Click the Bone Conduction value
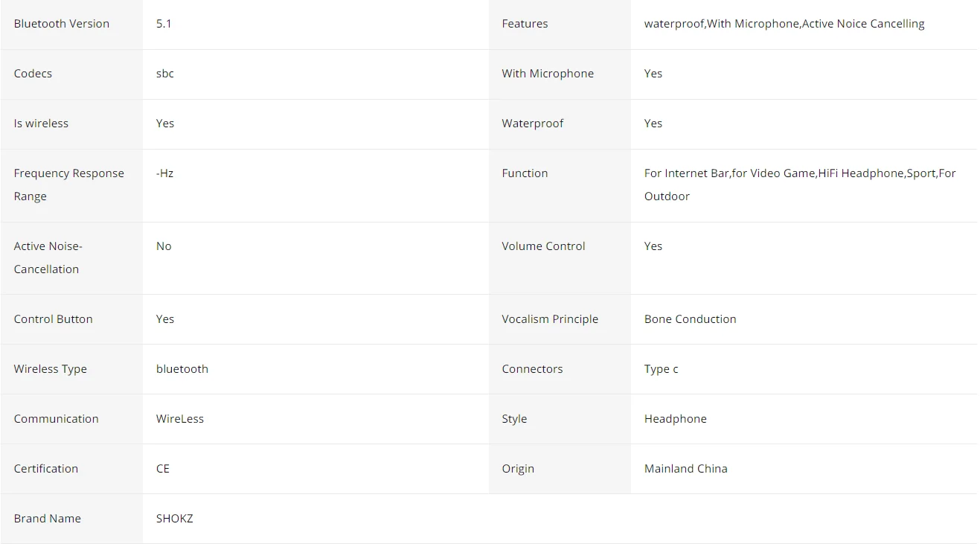Viewport: 980px width, 544px height. point(690,319)
